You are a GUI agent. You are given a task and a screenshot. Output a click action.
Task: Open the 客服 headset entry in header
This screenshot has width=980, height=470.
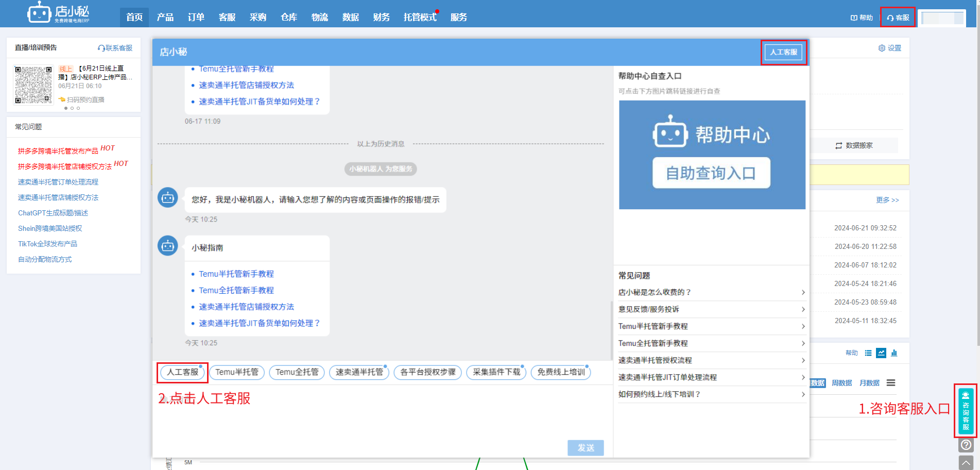898,18
